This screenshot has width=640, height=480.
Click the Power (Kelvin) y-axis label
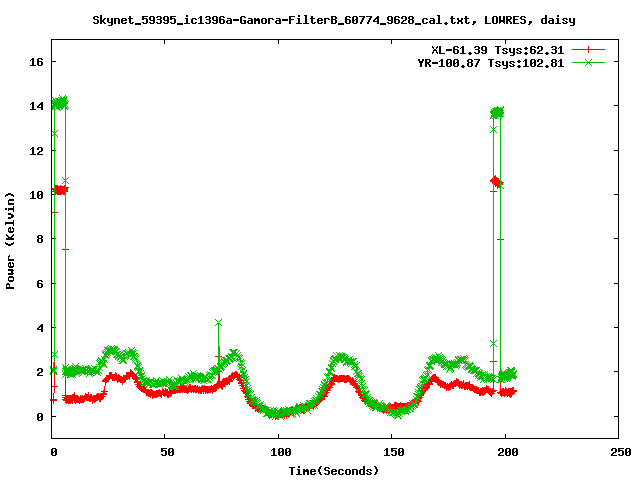coord(10,241)
